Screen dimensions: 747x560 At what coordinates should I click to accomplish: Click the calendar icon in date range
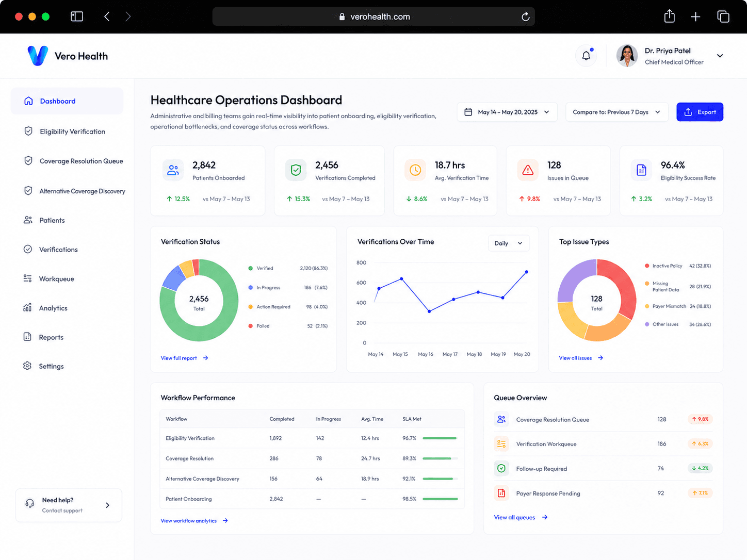(x=468, y=112)
